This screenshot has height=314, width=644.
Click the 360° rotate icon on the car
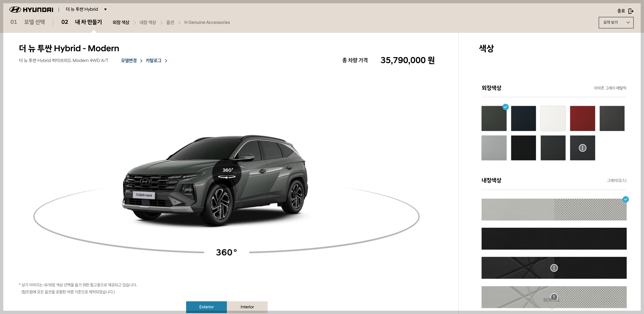pyautogui.click(x=226, y=173)
